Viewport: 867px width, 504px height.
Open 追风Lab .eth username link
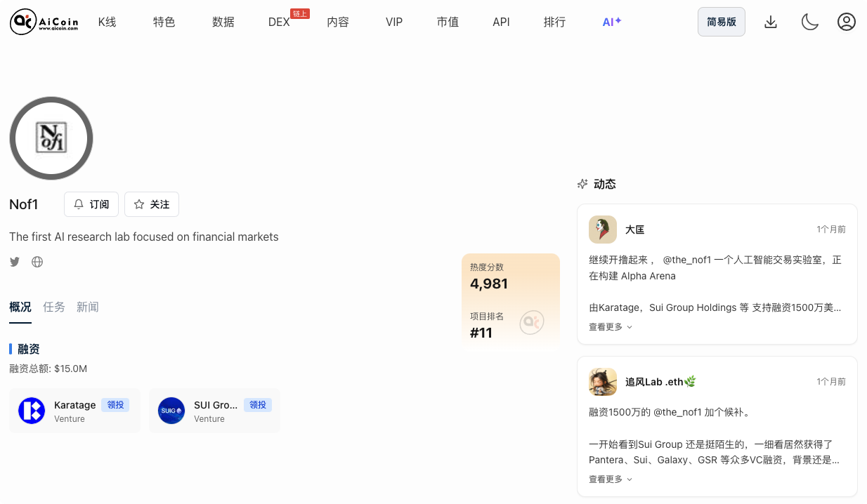[660, 382]
